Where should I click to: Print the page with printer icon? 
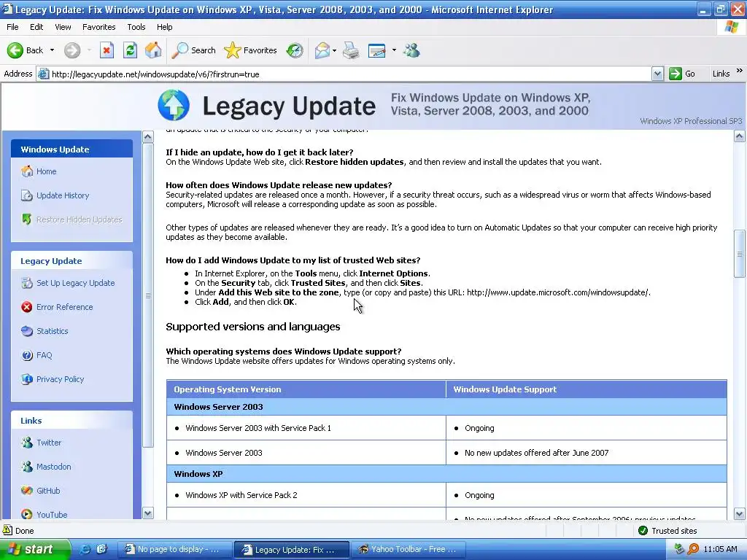(x=351, y=50)
